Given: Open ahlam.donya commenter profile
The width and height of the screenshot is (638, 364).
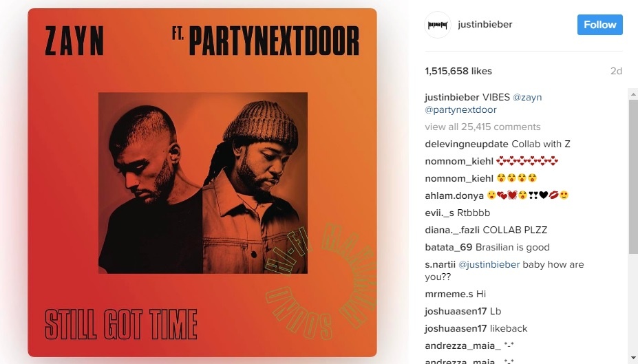Looking at the screenshot, I should (x=454, y=195).
